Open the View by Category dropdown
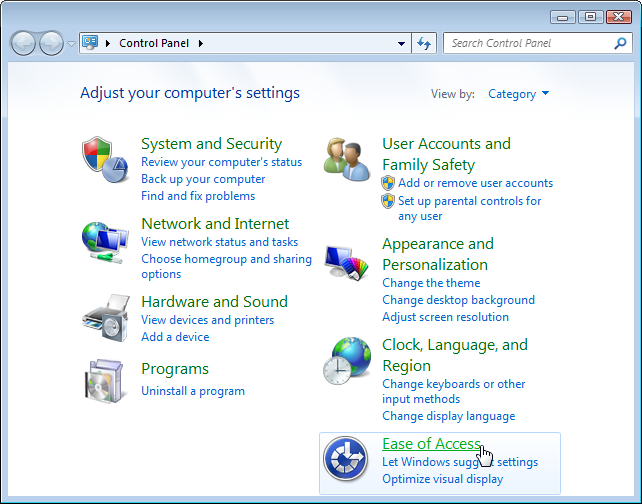The height and width of the screenshot is (504, 642). [518, 94]
